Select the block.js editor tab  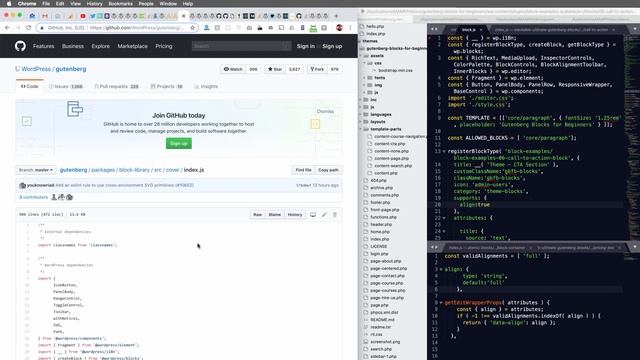point(469,30)
